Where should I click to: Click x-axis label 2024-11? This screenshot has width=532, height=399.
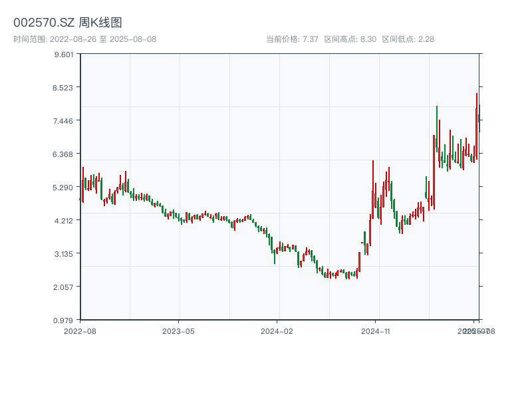click(375, 331)
